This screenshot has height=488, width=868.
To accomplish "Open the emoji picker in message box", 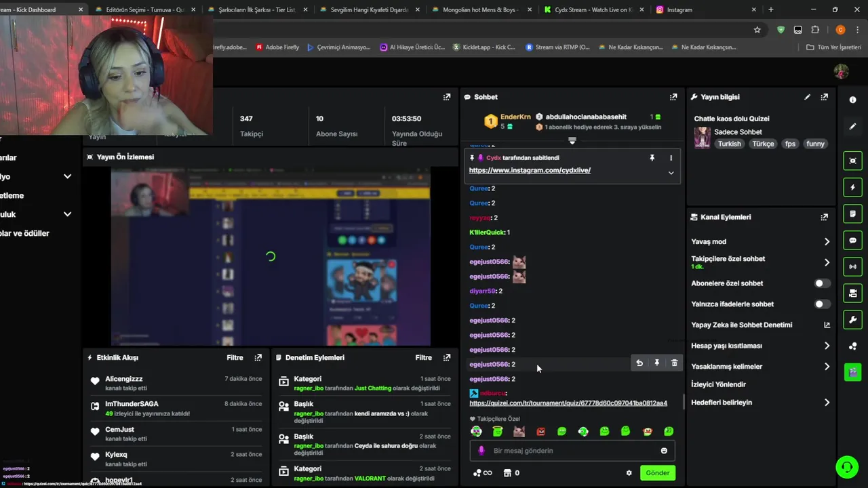I will pyautogui.click(x=664, y=451).
